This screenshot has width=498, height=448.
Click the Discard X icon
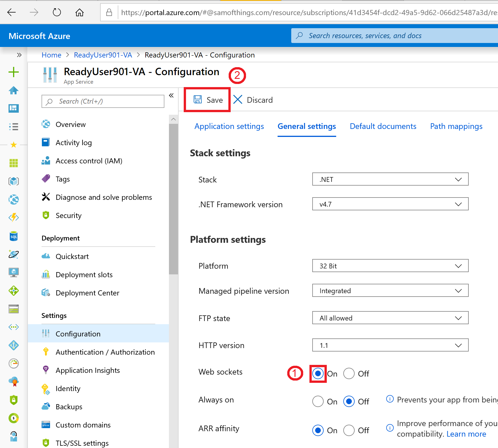click(x=238, y=99)
